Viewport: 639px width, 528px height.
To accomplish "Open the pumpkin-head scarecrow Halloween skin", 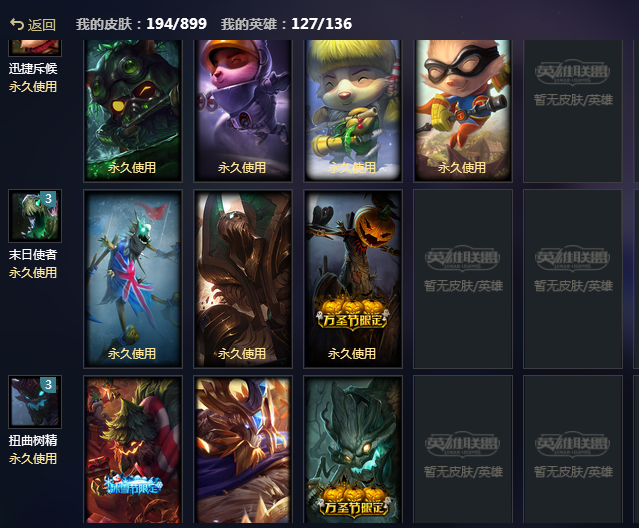I will tap(353, 279).
